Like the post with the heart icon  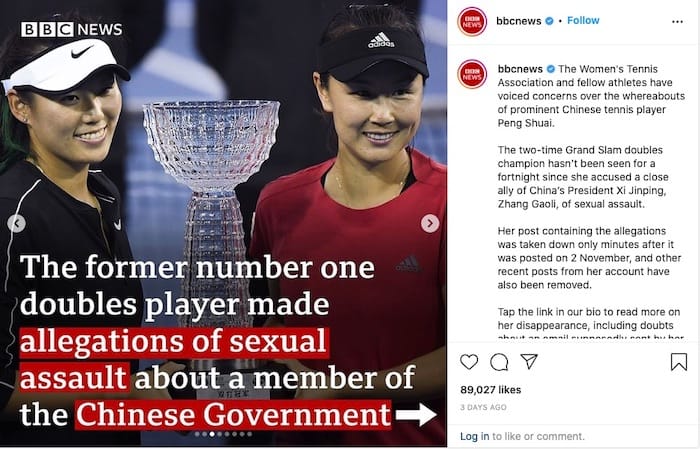(469, 362)
